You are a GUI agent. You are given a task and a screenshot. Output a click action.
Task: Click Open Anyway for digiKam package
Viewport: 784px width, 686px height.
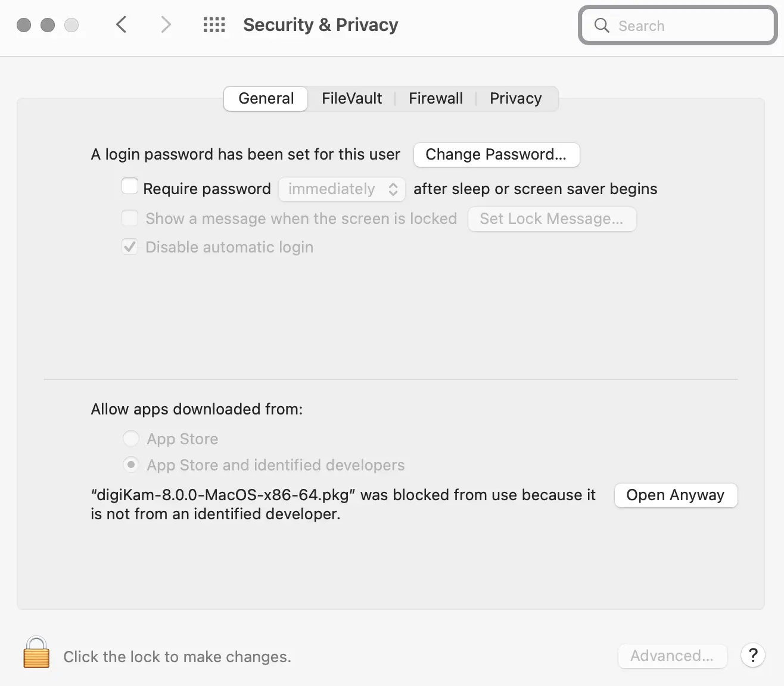point(676,495)
